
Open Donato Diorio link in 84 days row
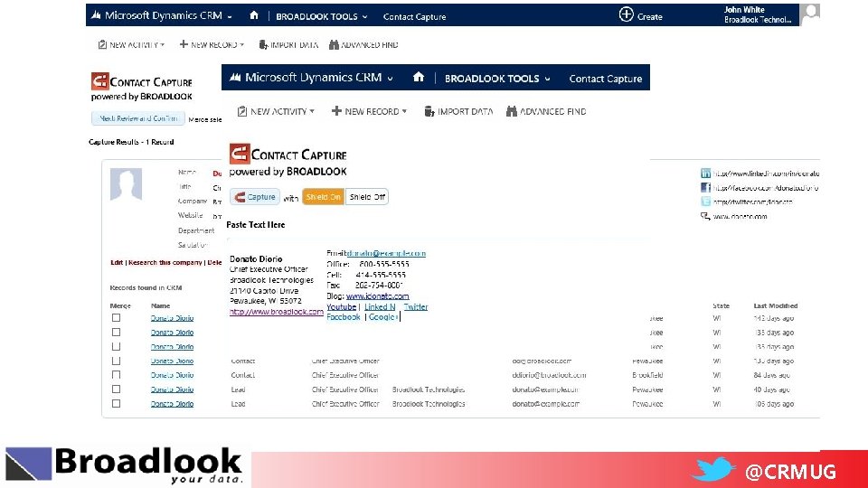pos(172,375)
